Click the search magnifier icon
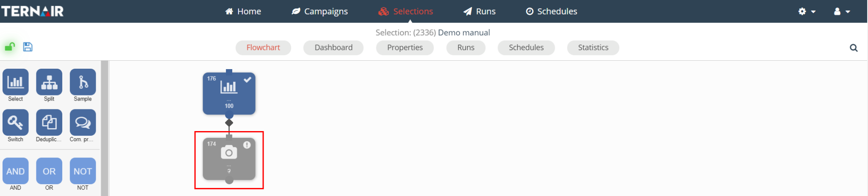This screenshot has height=196, width=868. pos(854,48)
